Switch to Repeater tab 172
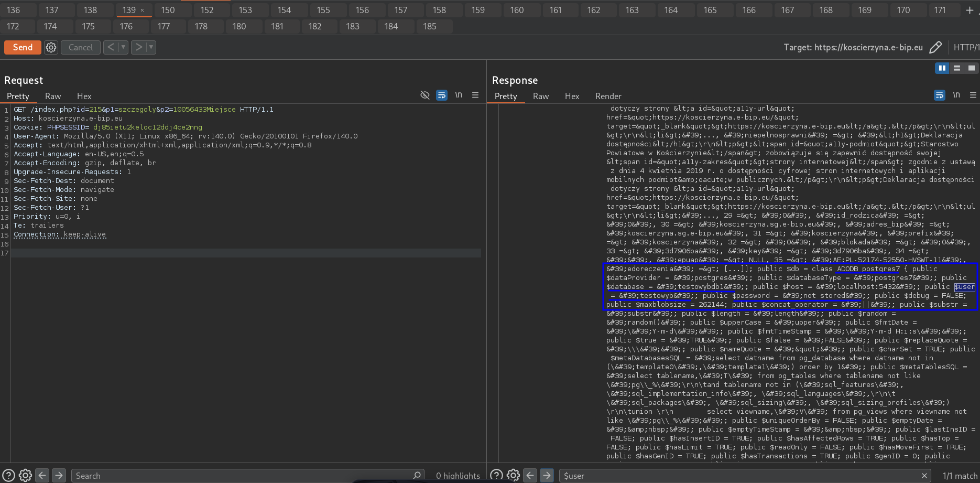The image size is (980, 483). pyautogui.click(x=13, y=26)
